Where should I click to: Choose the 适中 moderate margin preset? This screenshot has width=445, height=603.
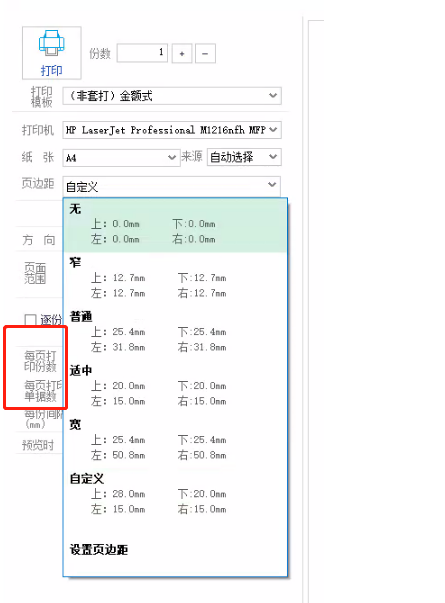(175, 386)
